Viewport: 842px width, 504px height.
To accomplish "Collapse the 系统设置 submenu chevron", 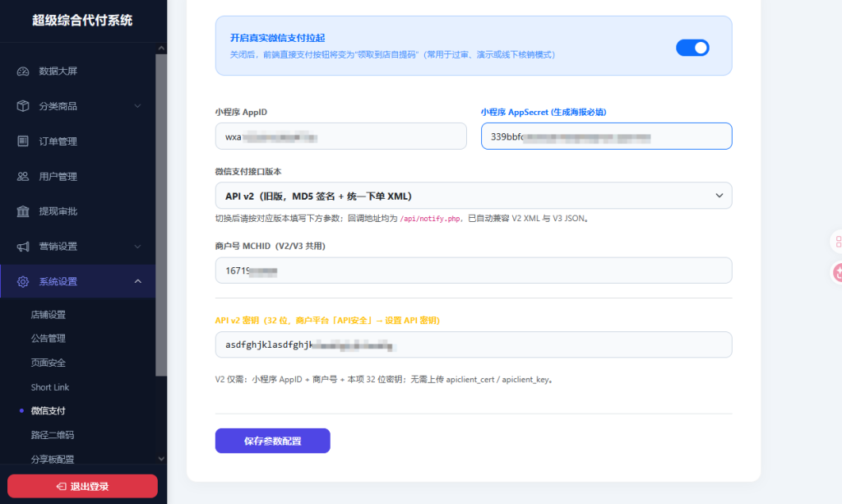I will coord(137,281).
